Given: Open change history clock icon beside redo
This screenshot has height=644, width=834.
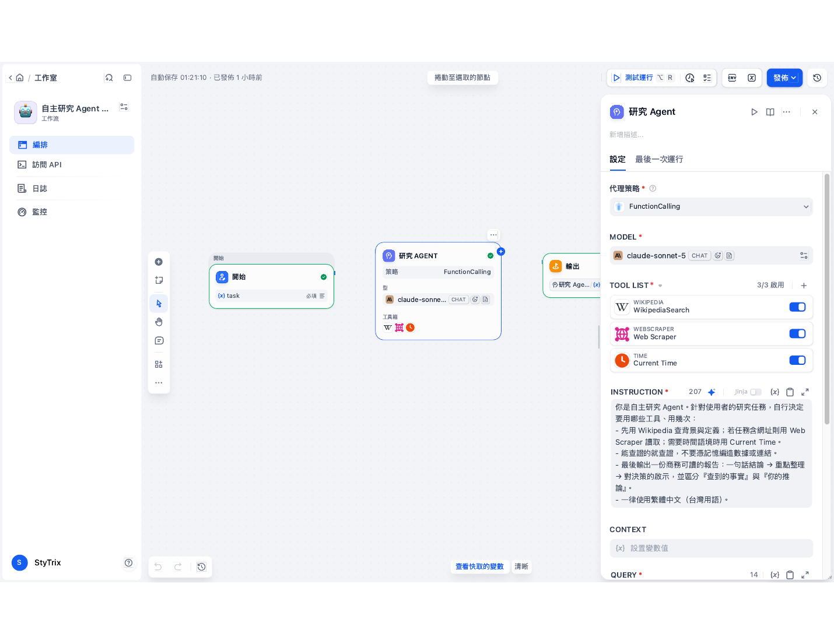Looking at the screenshot, I should pos(201,566).
